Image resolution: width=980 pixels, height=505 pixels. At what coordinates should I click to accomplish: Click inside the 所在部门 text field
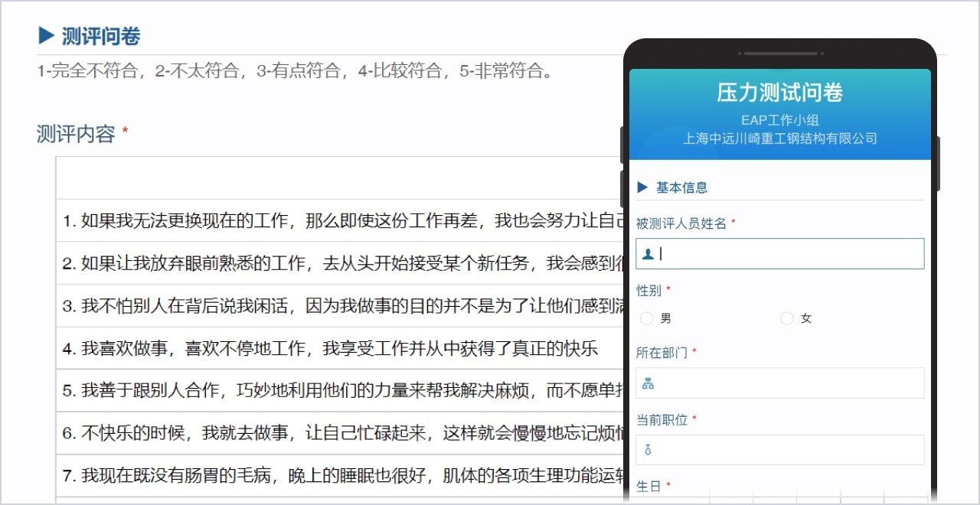(789, 383)
